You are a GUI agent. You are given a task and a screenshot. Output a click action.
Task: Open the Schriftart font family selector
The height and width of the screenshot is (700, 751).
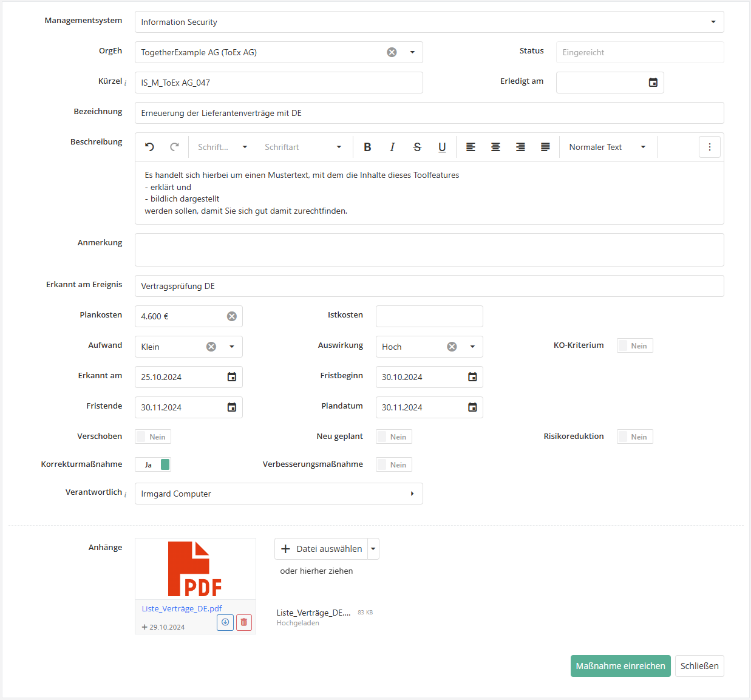(x=303, y=147)
